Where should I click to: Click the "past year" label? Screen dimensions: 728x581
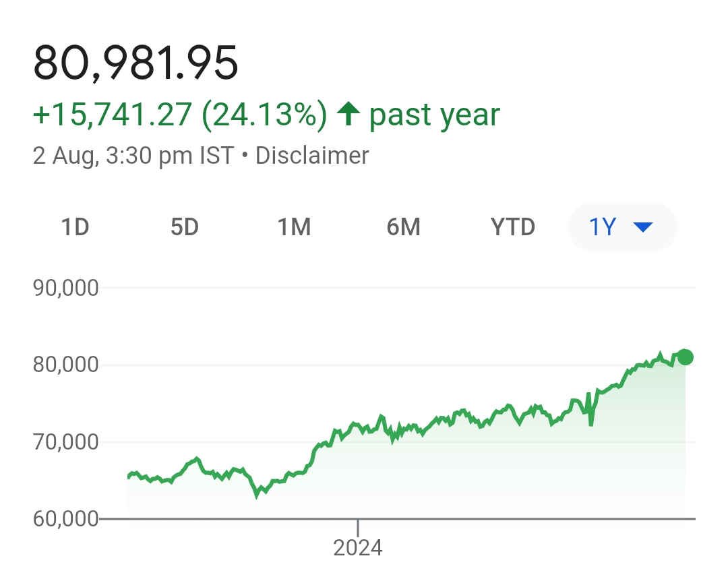pyautogui.click(x=435, y=115)
